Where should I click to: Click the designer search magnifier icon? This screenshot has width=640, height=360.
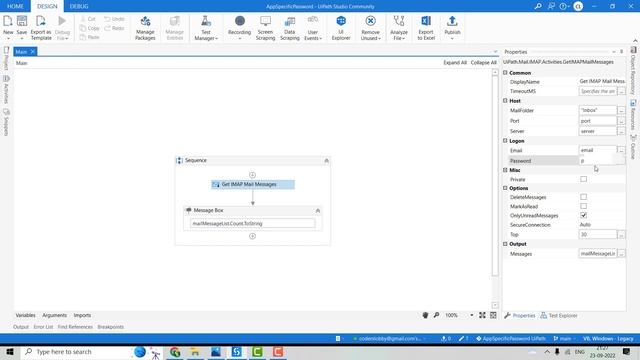click(436, 315)
